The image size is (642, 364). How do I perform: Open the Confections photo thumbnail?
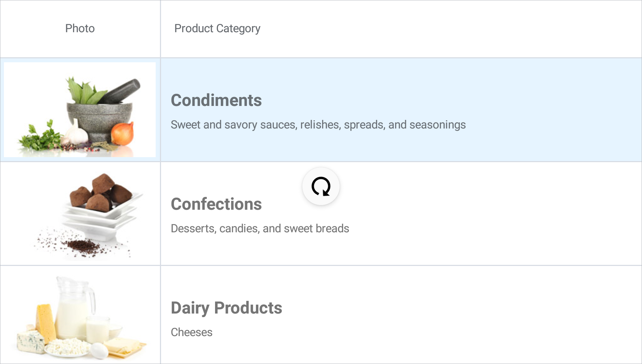pyautogui.click(x=80, y=213)
